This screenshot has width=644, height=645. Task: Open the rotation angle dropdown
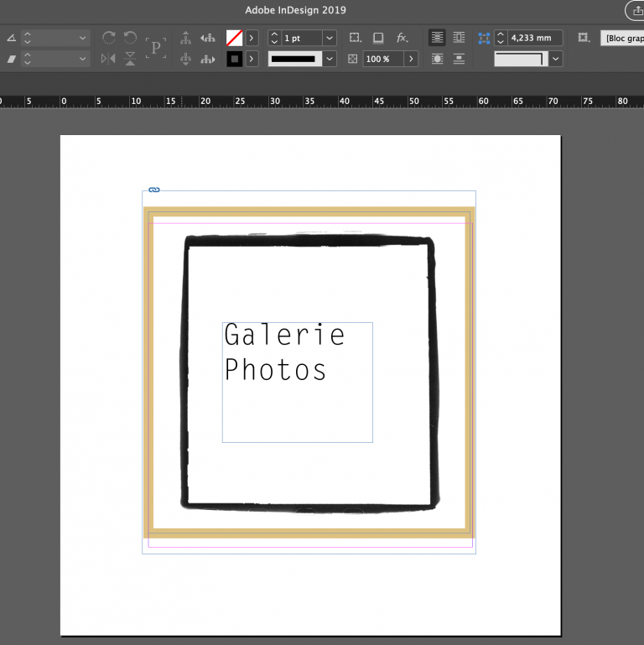point(83,39)
